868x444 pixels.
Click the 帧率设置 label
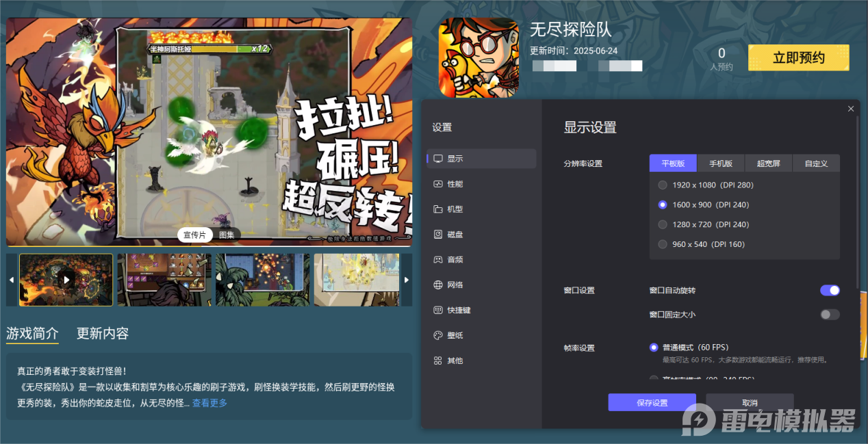coord(579,348)
